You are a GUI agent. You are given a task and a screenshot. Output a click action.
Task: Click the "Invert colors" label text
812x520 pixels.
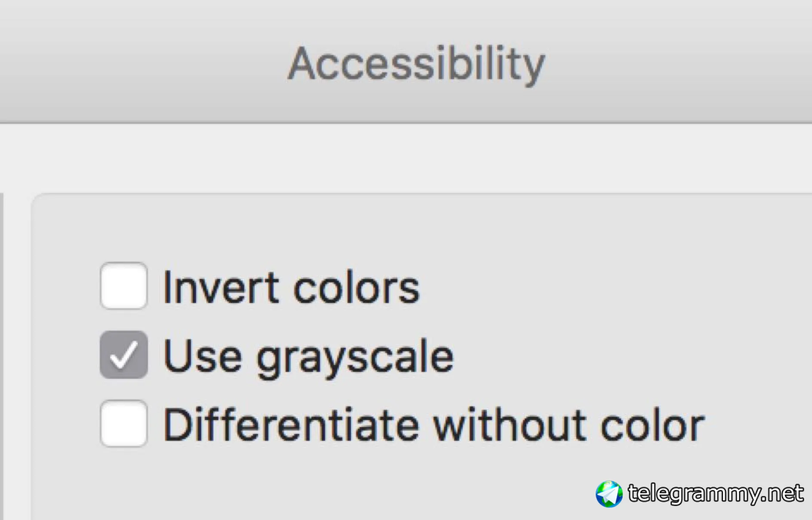tap(291, 287)
